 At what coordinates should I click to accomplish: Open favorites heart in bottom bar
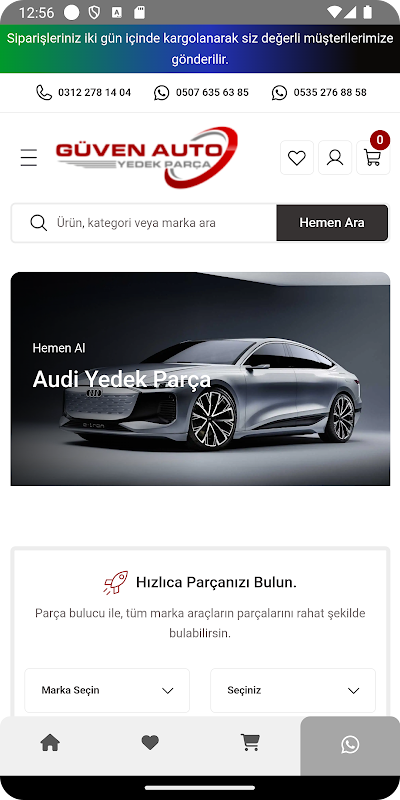[150, 743]
